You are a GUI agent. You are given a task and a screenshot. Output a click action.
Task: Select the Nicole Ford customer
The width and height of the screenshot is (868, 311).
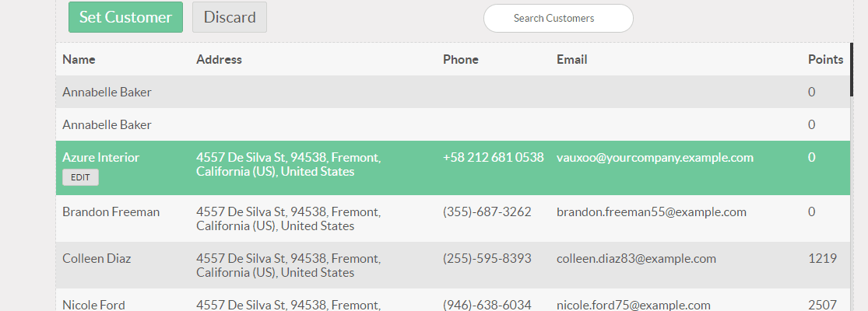tap(93, 305)
